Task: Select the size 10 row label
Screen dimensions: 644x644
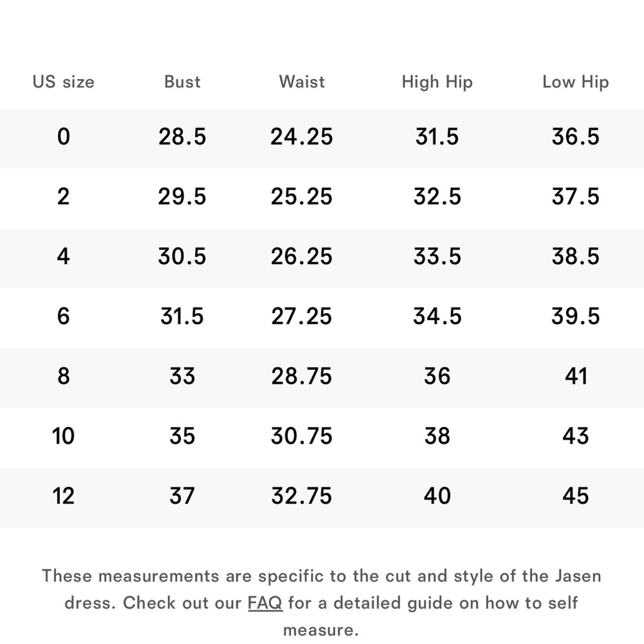Action: point(63,436)
